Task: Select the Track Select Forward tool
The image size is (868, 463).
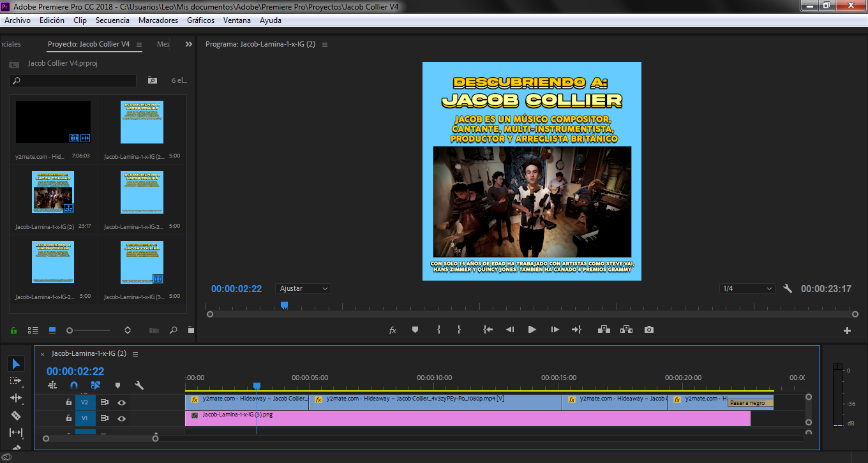Action: 16,381
